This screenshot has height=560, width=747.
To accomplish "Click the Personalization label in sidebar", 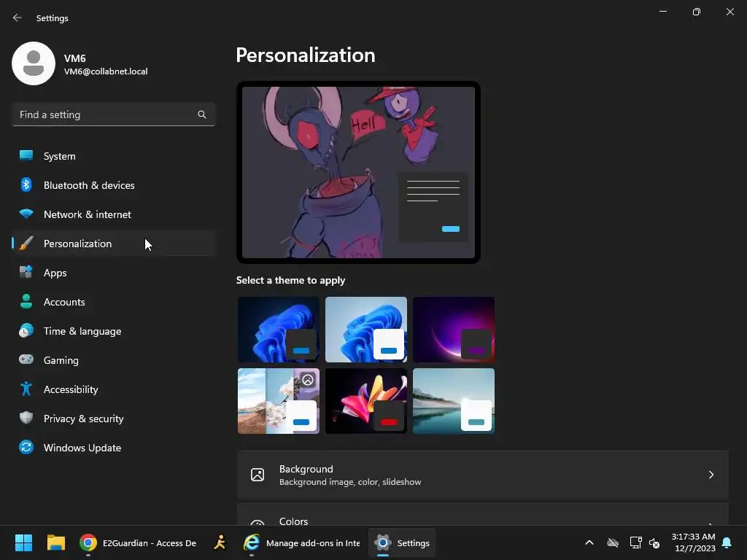I will [x=77, y=244].
